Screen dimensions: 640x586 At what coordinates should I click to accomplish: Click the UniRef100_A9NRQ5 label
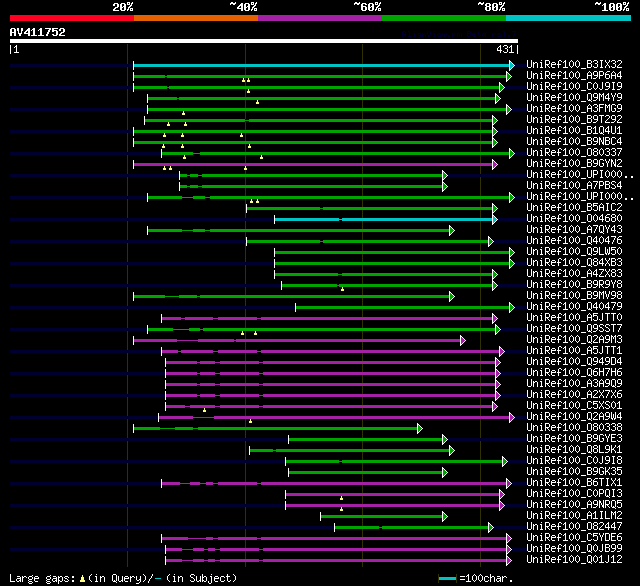(x=574, y=505)
